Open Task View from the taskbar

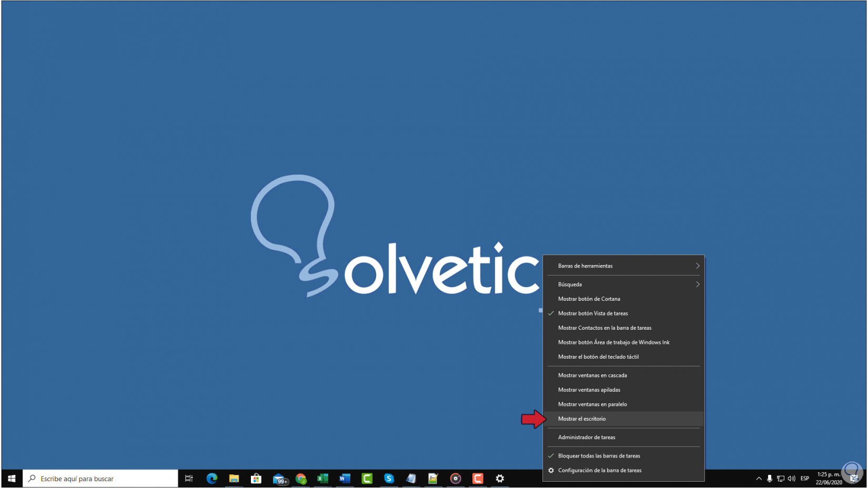click(189, 479)
